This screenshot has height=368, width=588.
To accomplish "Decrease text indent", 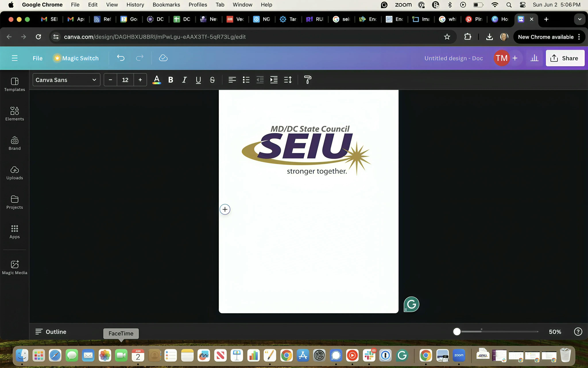I will pos(260,80).
